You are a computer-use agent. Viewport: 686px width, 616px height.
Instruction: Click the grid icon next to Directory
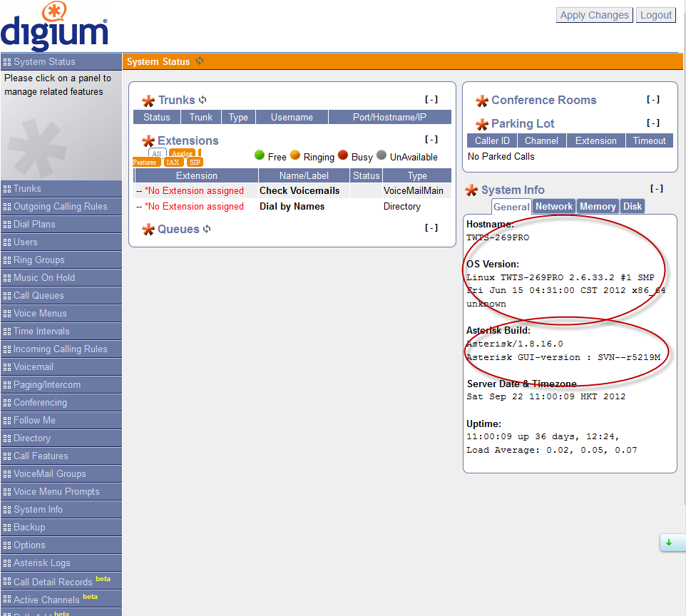[x=7, y=438]
